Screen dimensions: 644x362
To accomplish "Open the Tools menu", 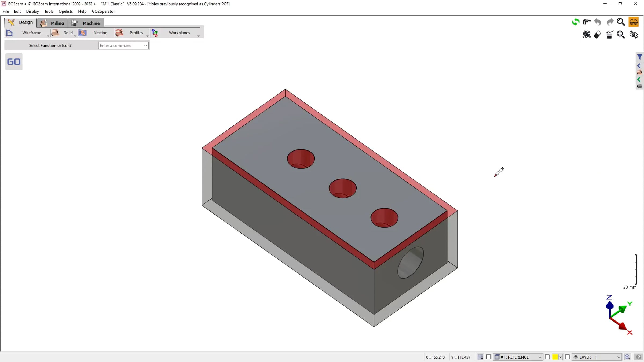I will (49, 11).
